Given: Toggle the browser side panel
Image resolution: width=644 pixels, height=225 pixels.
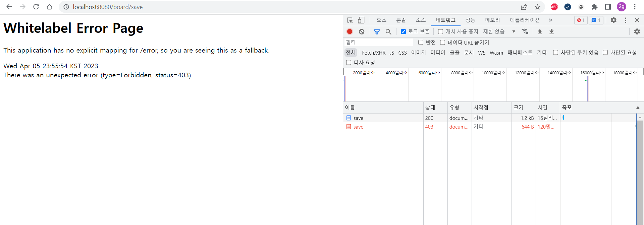Looking at the screenshot, I should (608, 7).
